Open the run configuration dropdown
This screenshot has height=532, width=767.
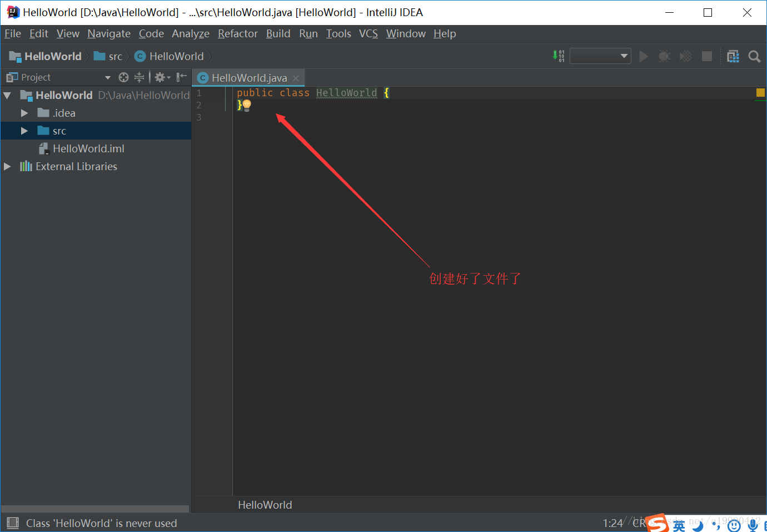pos(600,56)
